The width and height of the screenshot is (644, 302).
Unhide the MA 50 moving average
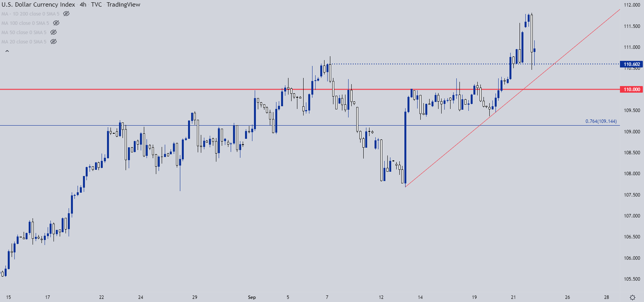(54, 32)
